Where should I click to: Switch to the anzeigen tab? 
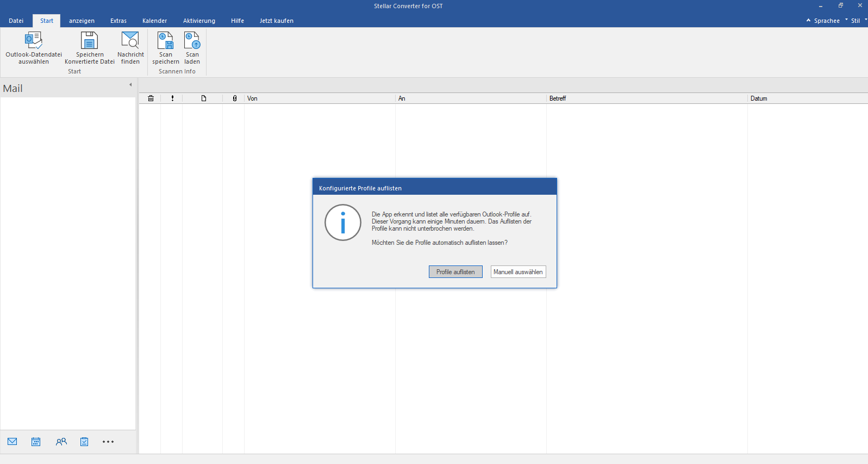(82, 21)
